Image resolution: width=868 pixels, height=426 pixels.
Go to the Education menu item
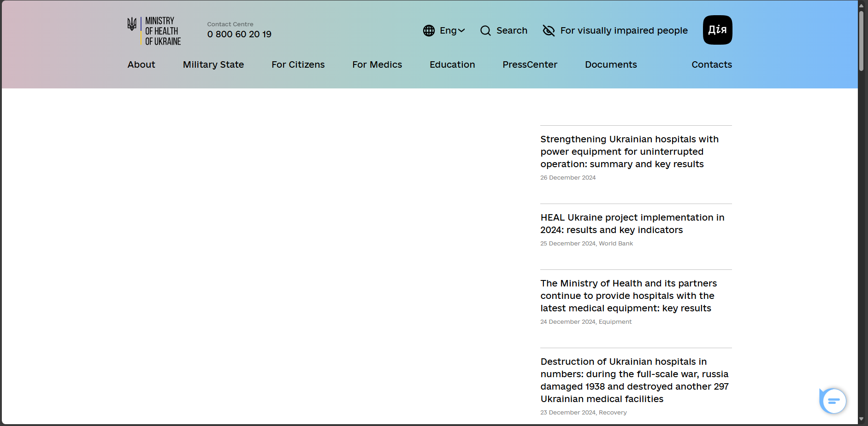pos(452,64)
